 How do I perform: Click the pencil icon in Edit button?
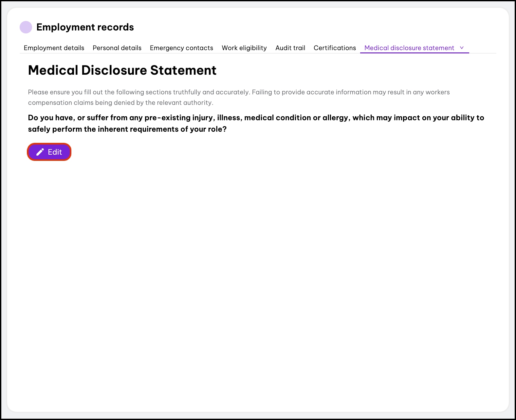coord(40,152)
